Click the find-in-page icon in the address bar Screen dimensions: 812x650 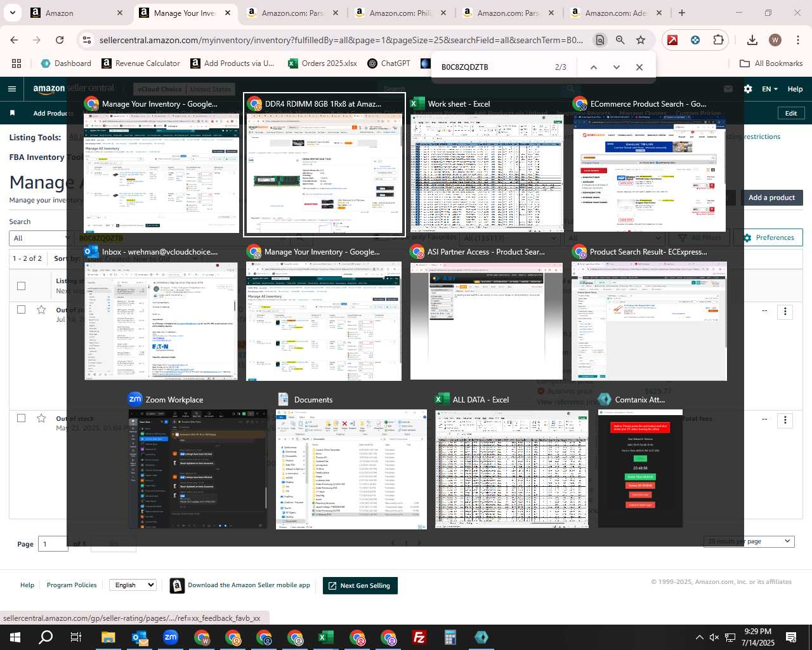[599, 40]
